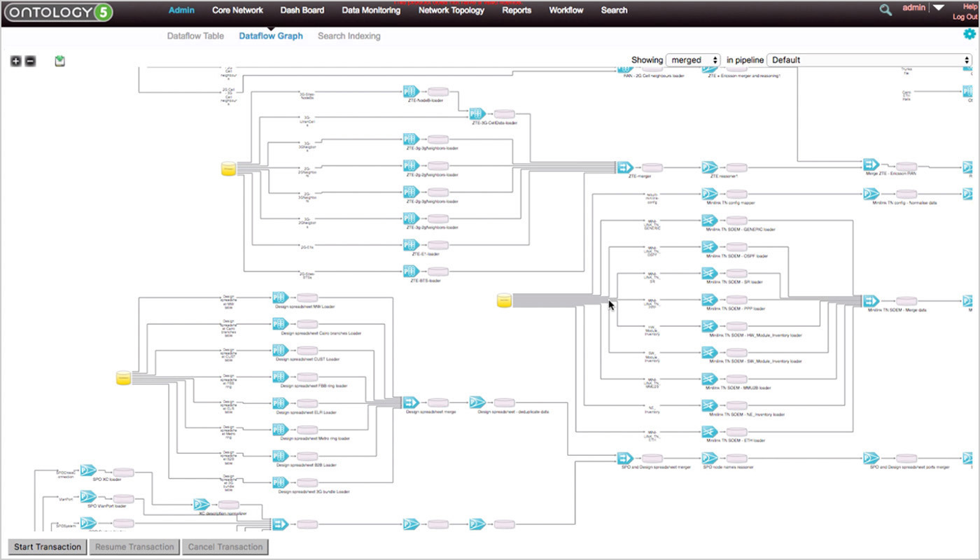Open the Search menu item
The width and height of the screenshot is (980, 560).
pos(614,10)
